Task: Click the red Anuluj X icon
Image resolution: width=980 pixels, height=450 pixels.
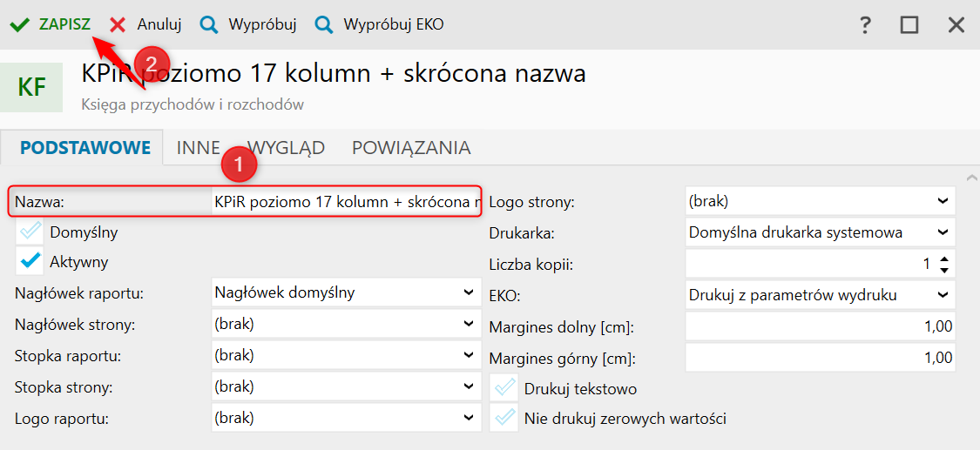Action: coord(118,25)
